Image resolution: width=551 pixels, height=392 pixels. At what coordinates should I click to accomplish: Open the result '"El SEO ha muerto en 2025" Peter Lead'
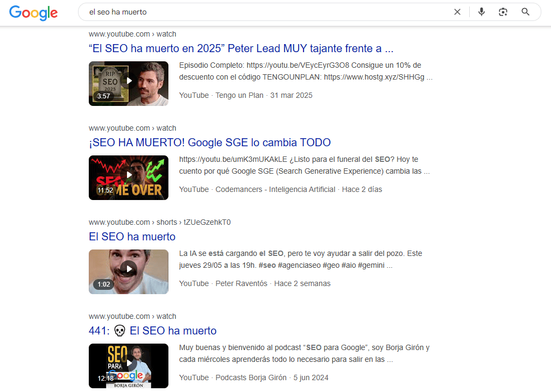click(x=241, y=48)
